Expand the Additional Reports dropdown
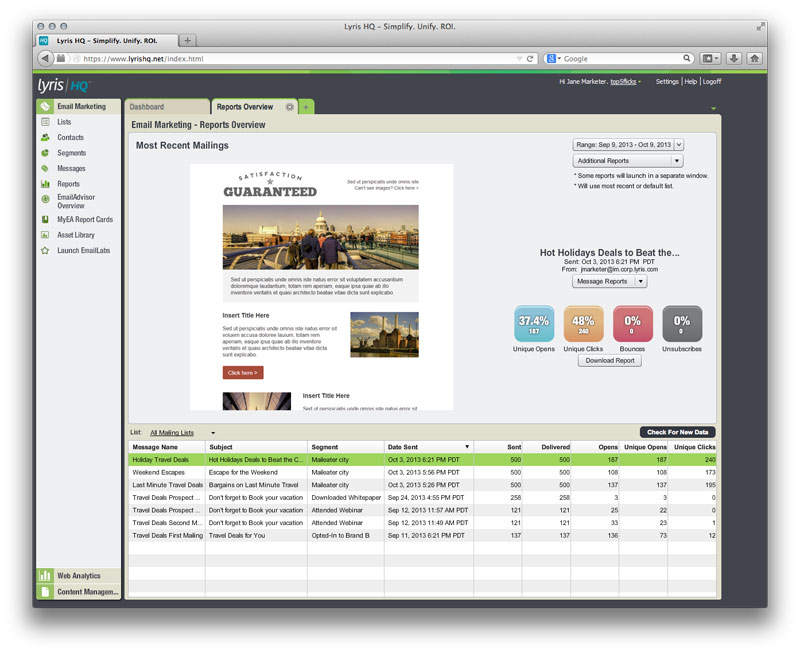Image resolution: width=800 pixels, height=653 pixels. 628,161
